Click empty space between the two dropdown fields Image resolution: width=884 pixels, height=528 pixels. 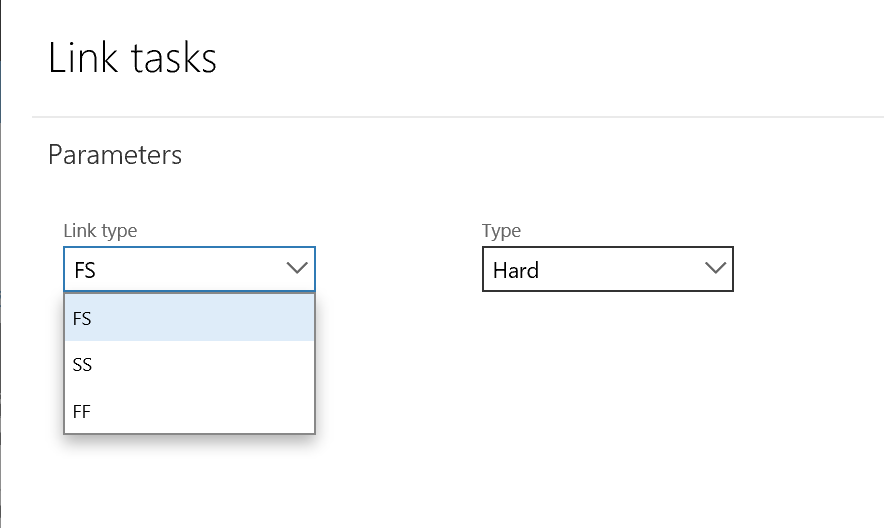(x=398, y=270)
